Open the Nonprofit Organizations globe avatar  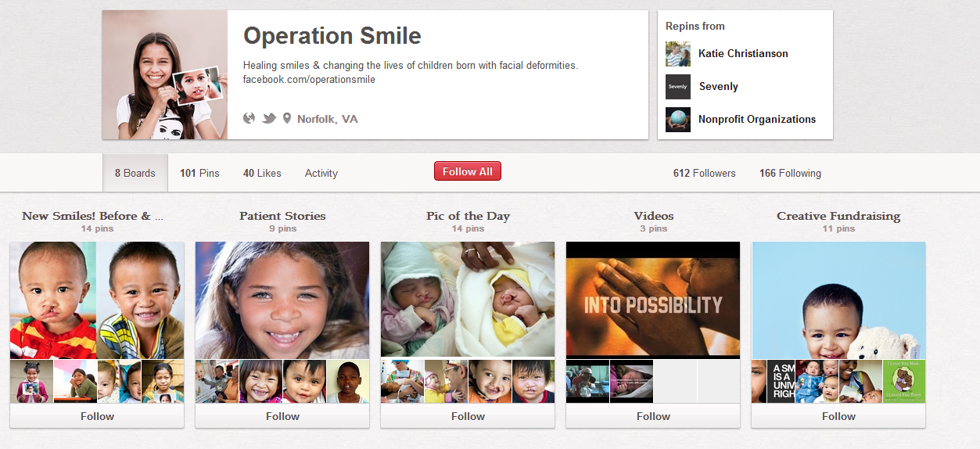click(x=678, y=120)
